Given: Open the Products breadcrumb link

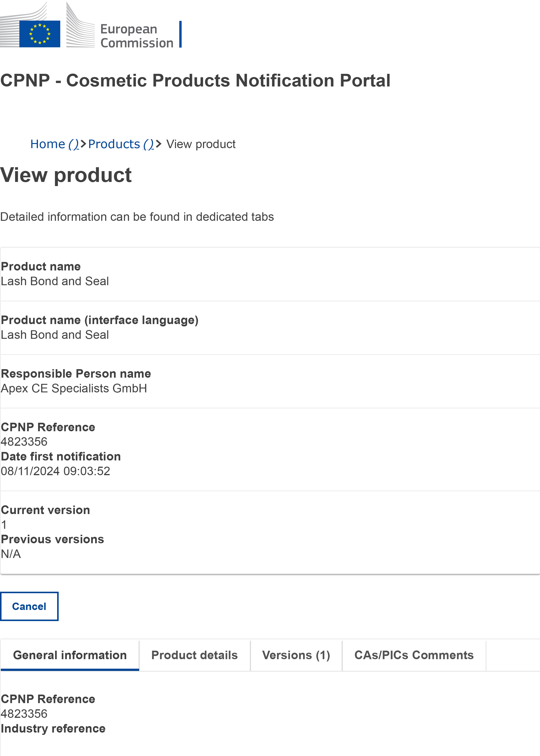Looking at the screenshot, I should pyautogui.click(x=114, y=144).
